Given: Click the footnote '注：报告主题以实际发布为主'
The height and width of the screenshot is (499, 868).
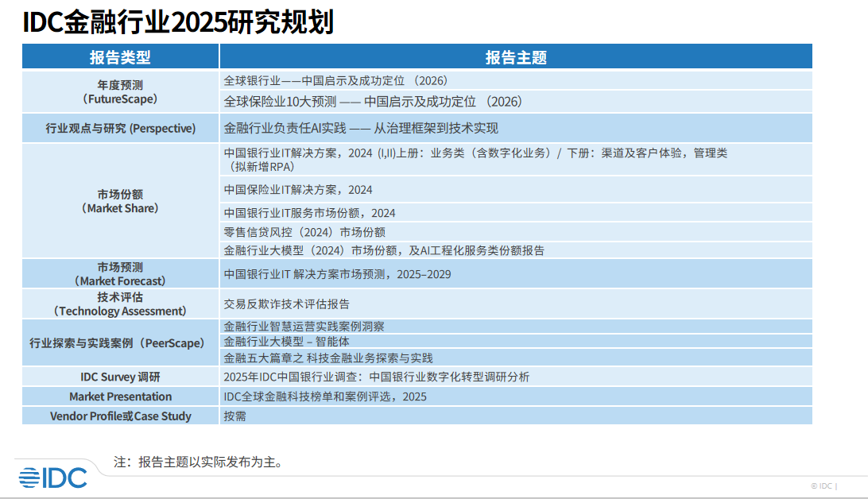Looking at the screenshot, I should tap(198, 462).
